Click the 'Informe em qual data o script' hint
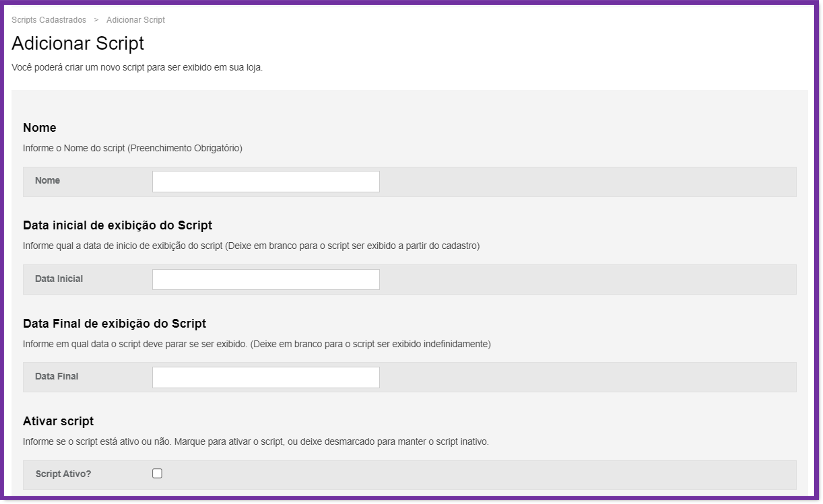Viewport: 823px width, 504px height. coord(257,344)
